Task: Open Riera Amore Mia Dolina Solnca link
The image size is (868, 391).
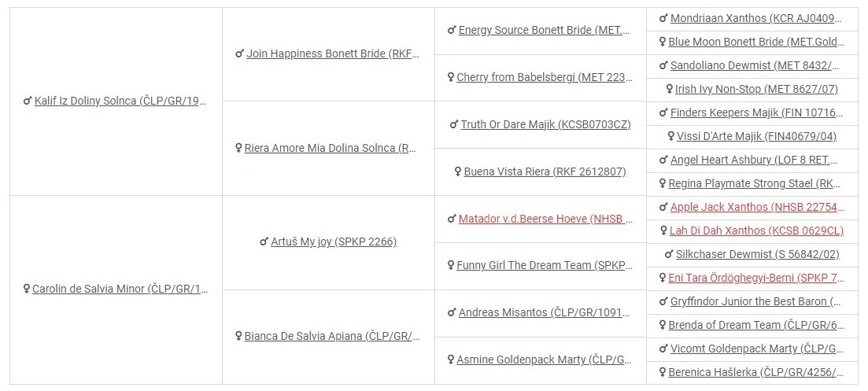Action: pyautogui.click(x=331, y=148)
